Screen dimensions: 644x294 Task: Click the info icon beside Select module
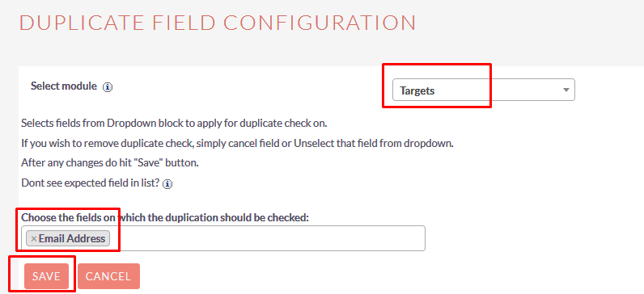tap(108, 87)
